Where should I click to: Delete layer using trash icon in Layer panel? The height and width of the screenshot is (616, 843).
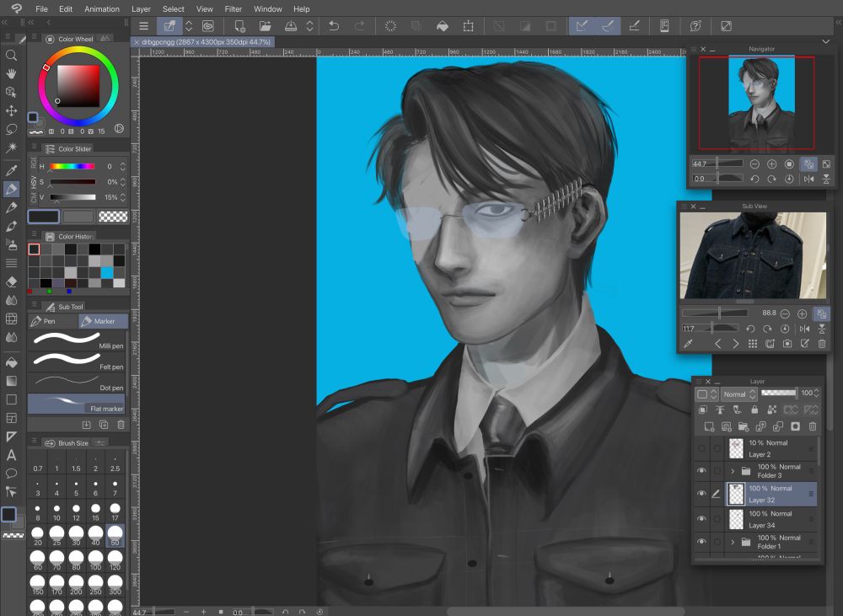pyautogui.click(x=812, y=426)
